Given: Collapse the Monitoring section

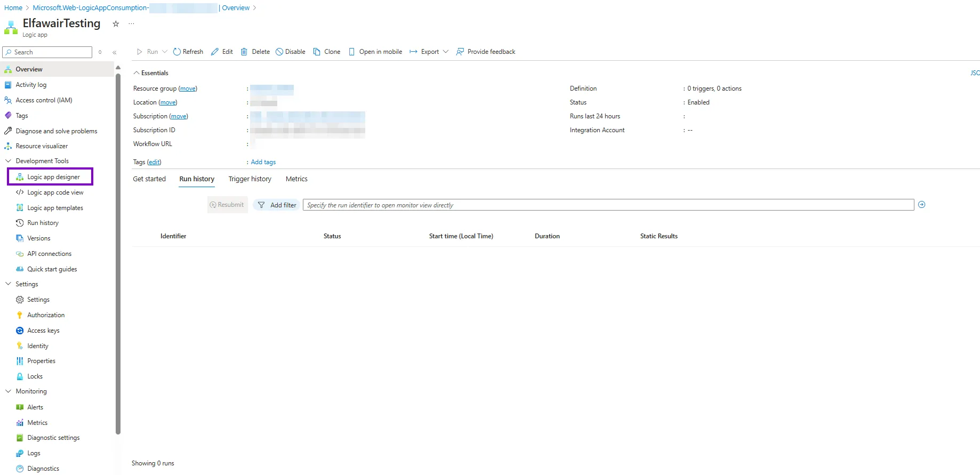Looking at the screenshot, I should pos(8,391).
